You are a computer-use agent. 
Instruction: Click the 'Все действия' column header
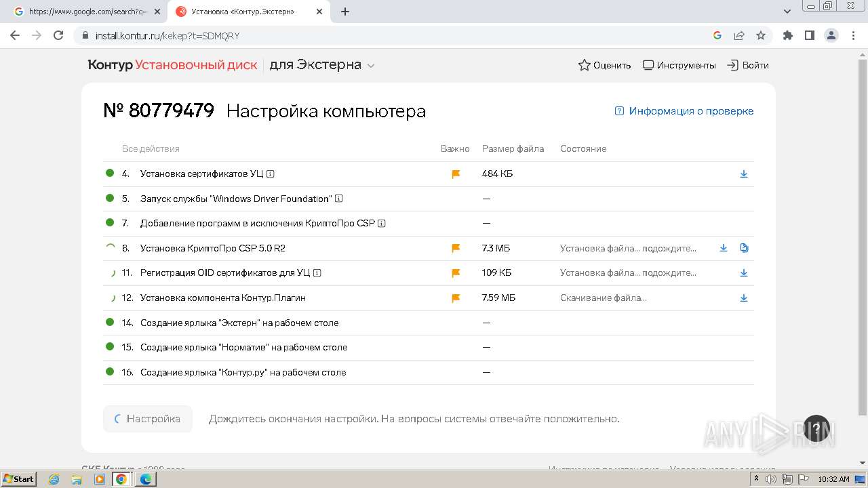click(x=151, y=148)
